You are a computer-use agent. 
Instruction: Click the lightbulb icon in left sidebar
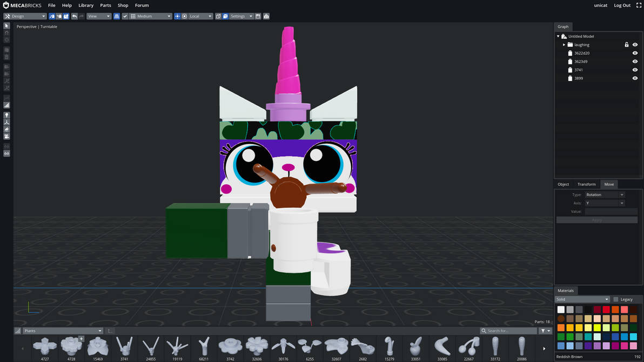coord(6,116)
